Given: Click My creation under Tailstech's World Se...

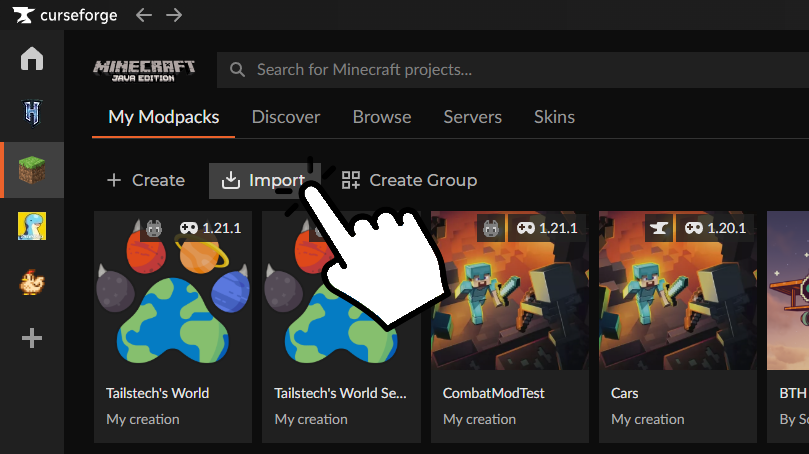Looking at the screenshot, I should click(311, 419).
